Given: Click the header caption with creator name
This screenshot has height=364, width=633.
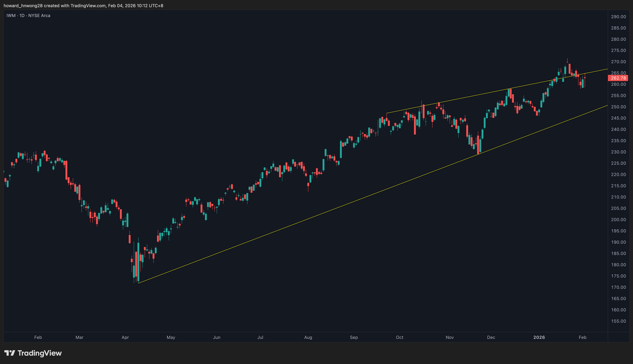Looking at the screenshot, I should click(83, 5).
